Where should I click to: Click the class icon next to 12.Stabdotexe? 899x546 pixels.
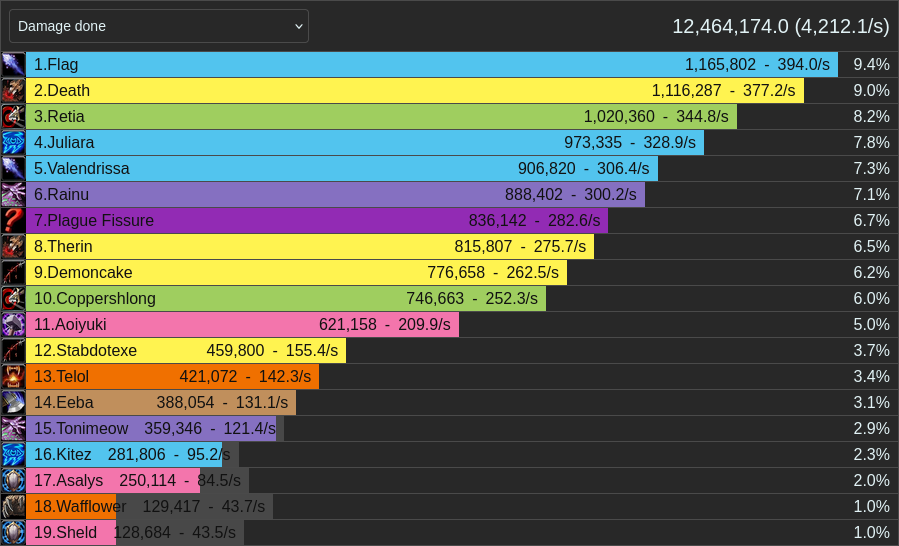[x=13, y=350]
